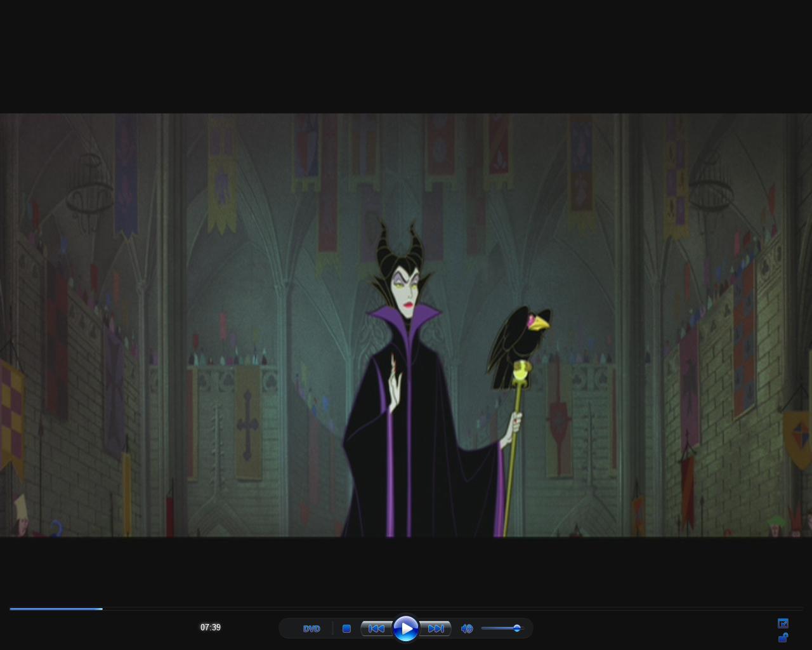Click the current position on the seek bar

102,609
